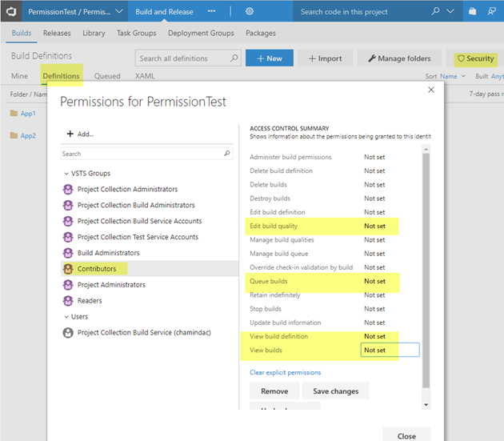Change View builds permission value

click(390, 350)
